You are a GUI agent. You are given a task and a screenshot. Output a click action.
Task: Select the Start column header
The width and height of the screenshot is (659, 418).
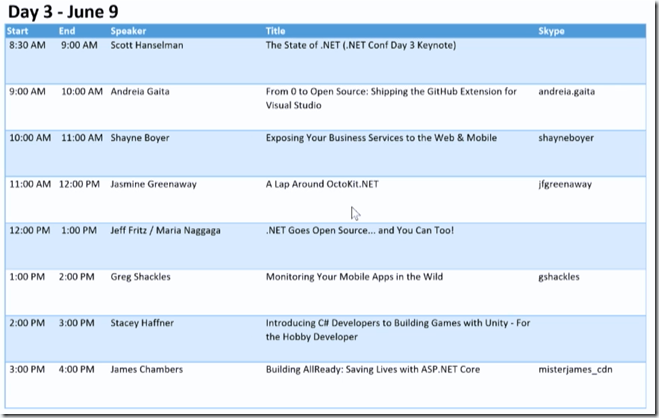18,31
